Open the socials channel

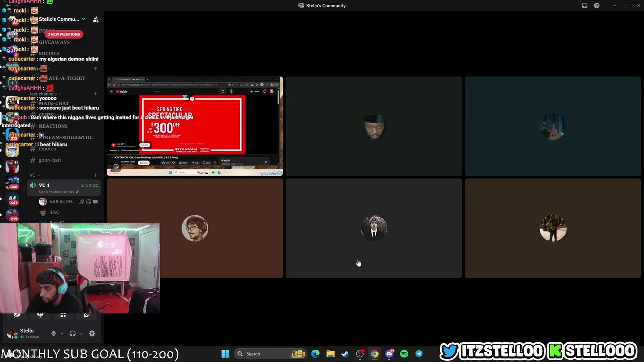49,53
